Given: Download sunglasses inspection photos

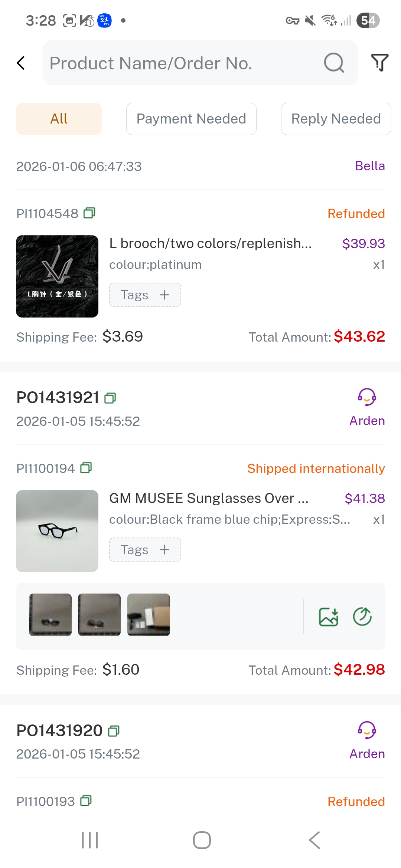Looking at the screenshot, I should 329,617.
